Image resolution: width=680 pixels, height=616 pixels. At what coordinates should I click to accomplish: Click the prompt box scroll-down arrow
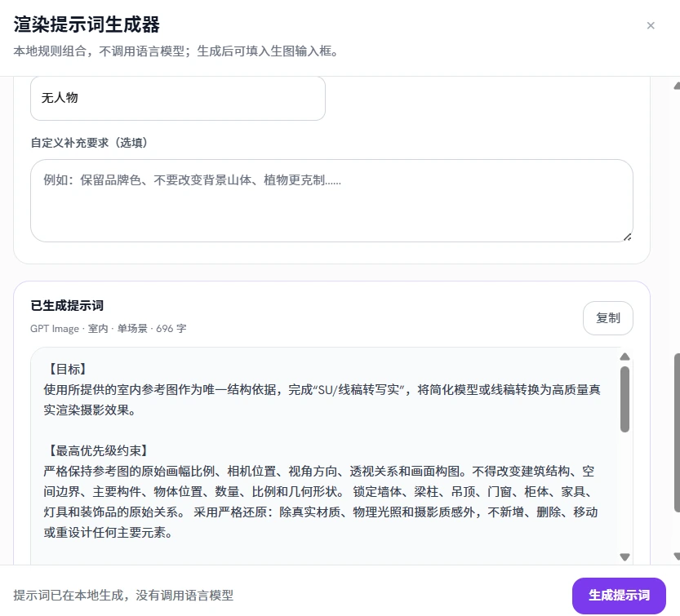tap(624, 557)
